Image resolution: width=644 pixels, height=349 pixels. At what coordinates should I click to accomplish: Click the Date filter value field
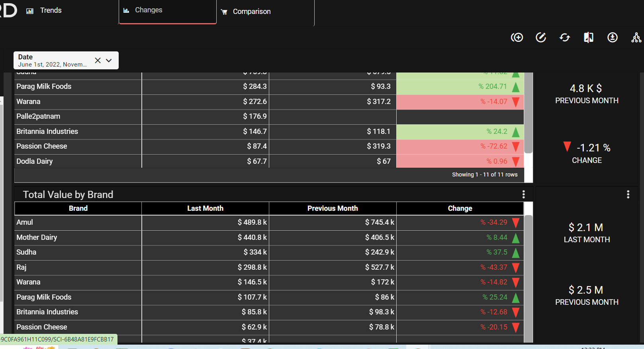click(52, 65)
